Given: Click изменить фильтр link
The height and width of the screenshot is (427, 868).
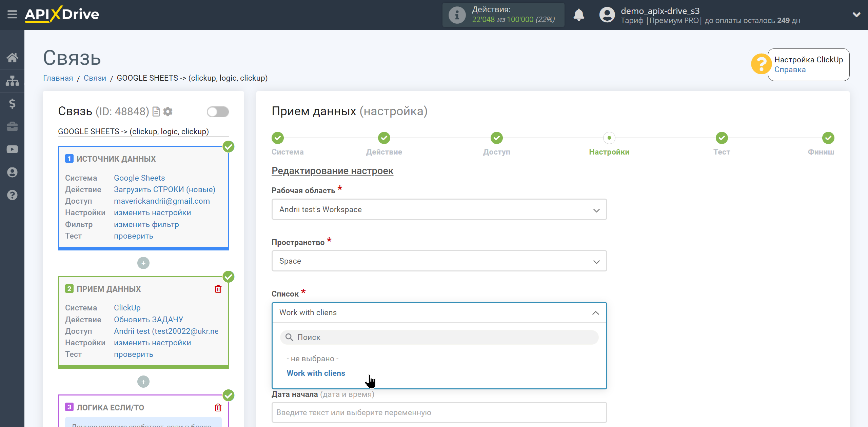Looking at the screenshot, I should pyautogui.click(x=146, y=224).
